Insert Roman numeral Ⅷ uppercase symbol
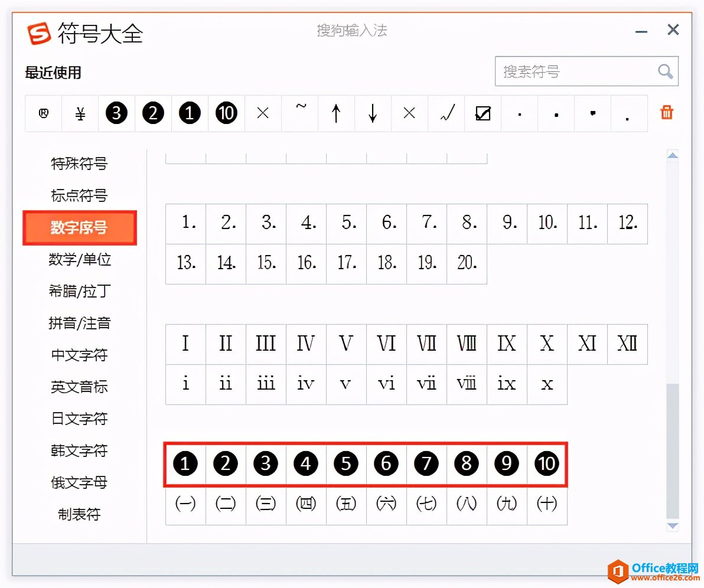704x588 pixels. coord(467,344)
